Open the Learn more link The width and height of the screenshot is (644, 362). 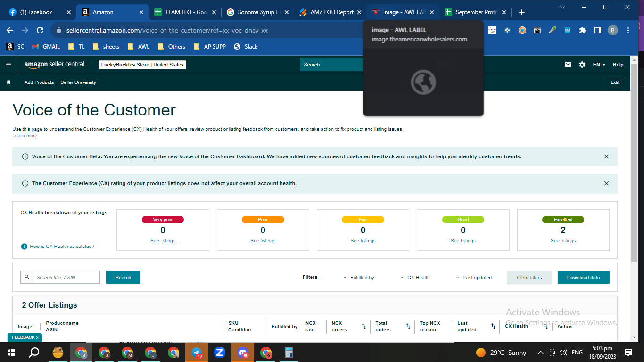25,136
